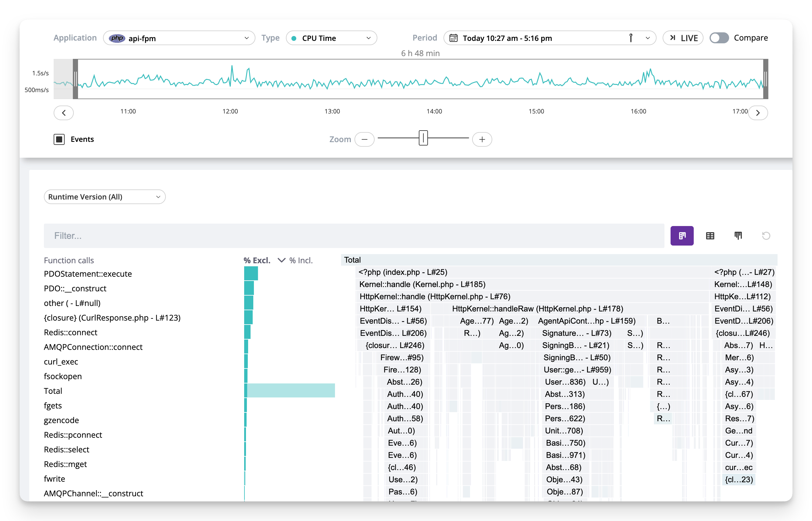
Task: Click EventDis… - L#56) frame
Action: click(393, 321)
